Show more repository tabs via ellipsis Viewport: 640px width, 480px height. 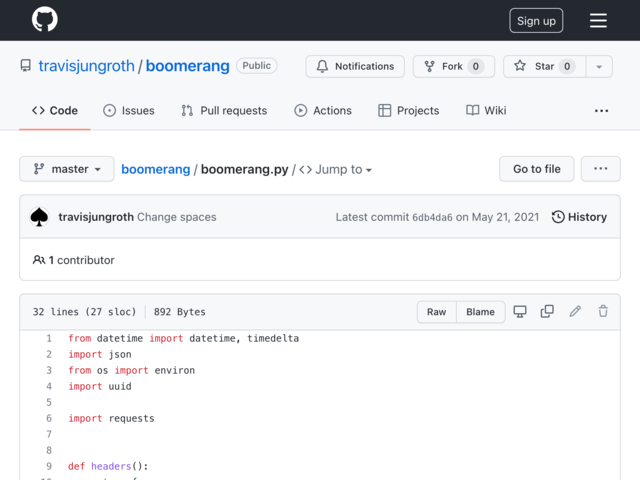601,111
